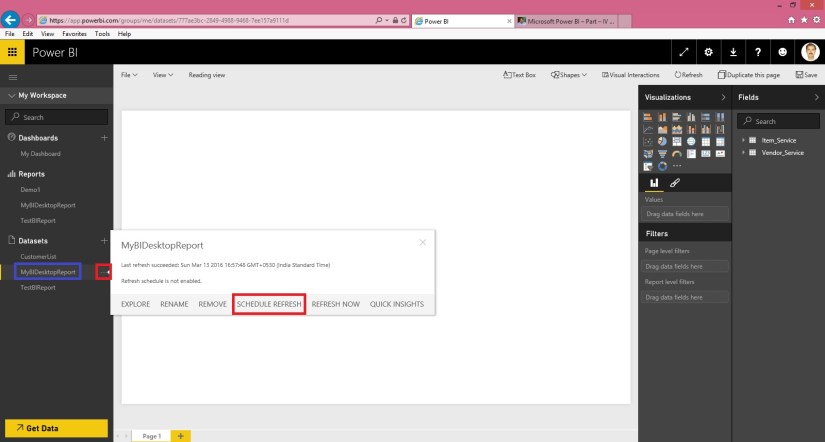Select the Card visualization
The image size is (825, 442).
tap(706, 154)
